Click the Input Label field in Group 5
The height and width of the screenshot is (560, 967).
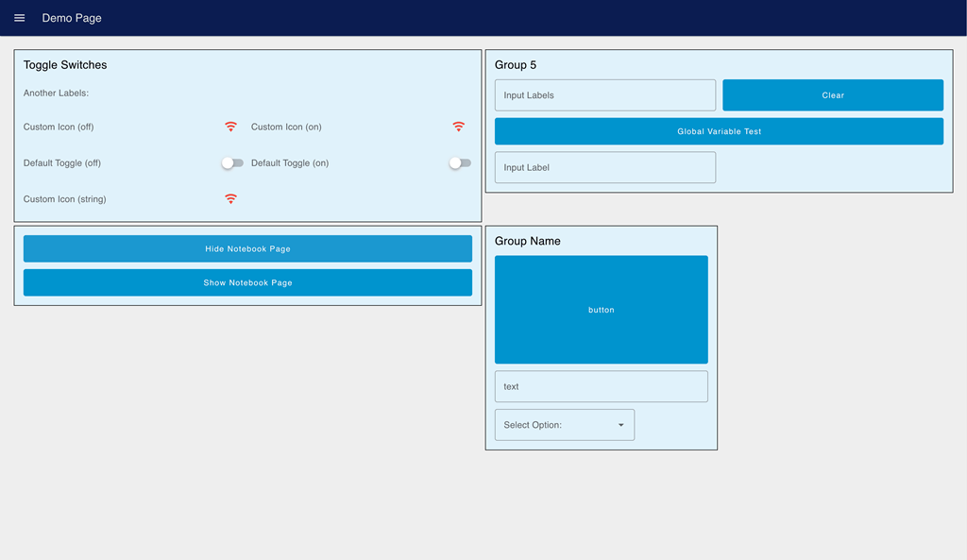click(604, 167)
